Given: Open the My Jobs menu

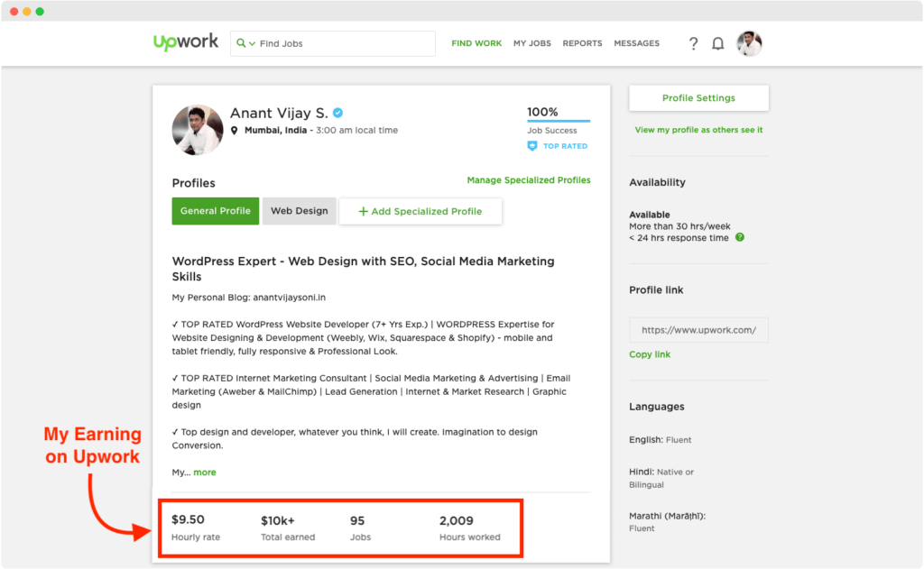Looking at the screenshot, I should [532, 43].
